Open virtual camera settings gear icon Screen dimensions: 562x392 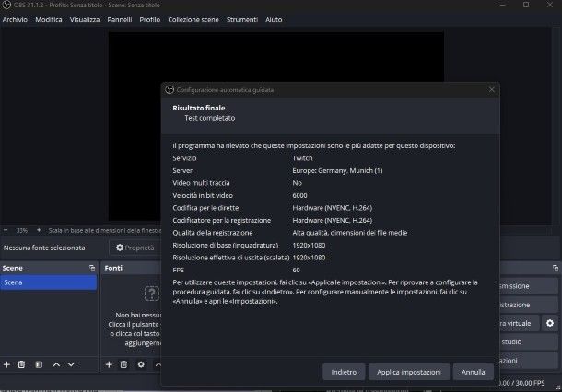550,323
